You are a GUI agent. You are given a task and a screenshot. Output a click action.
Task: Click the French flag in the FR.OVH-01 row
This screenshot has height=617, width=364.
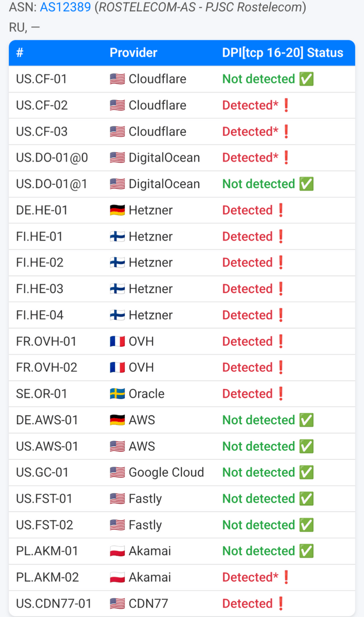click(x=117, y=342)
